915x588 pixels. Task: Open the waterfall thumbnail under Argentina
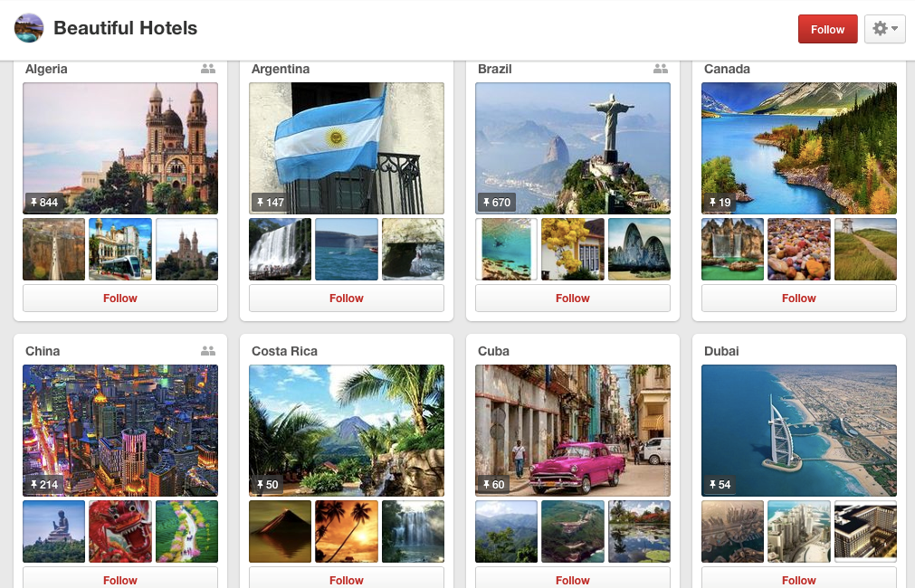click(x=280, y=249)
